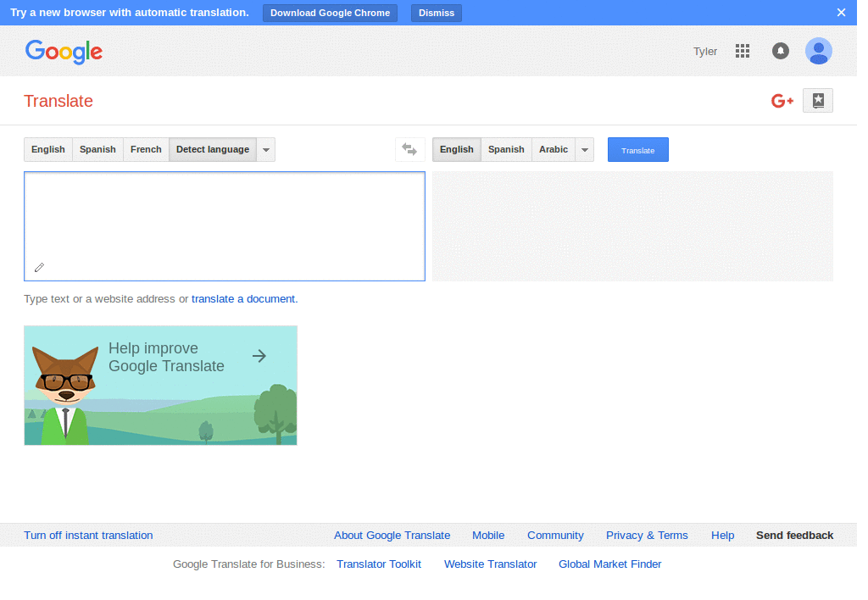Open the translate a document link
Screen dimensions: 868x600
244,298
